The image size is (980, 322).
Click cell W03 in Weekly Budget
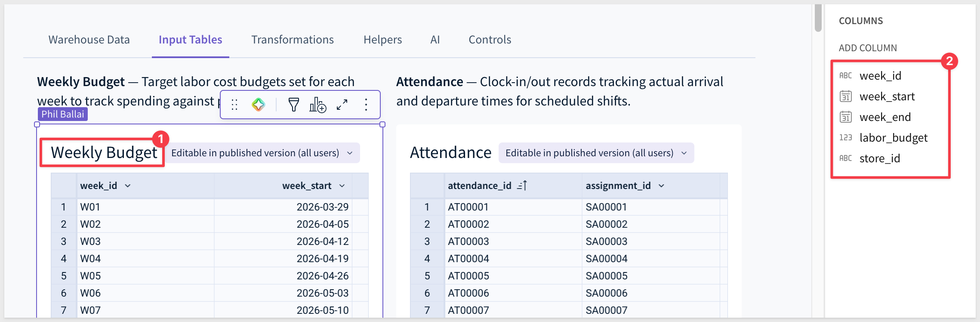tap(145, 241)
